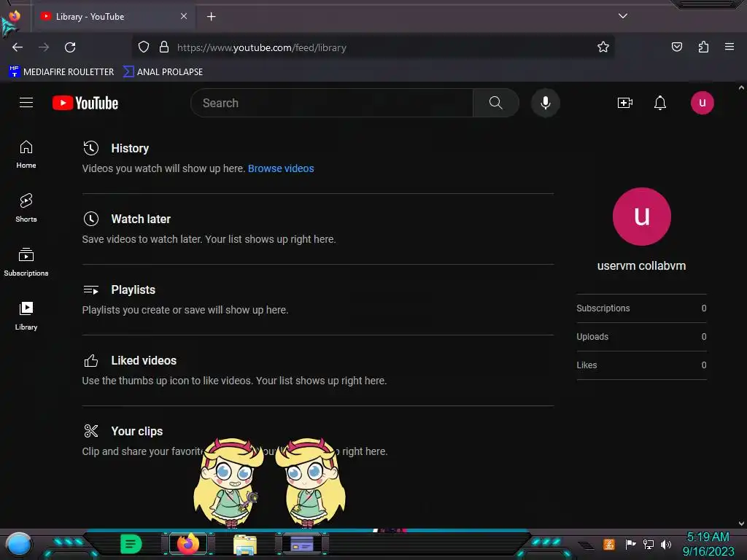
Task: Click the Browse videos link
Action: (281, 168)
